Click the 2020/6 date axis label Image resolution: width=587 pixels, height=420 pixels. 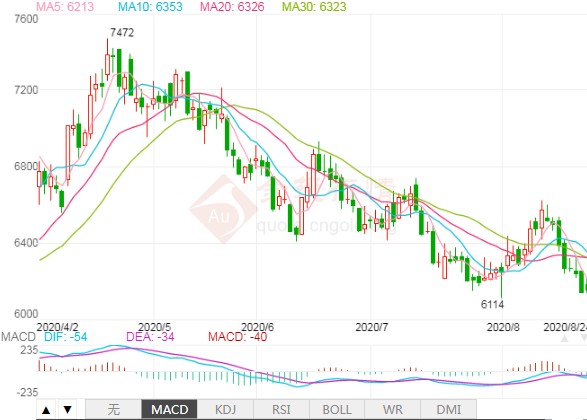pos(257,327)
